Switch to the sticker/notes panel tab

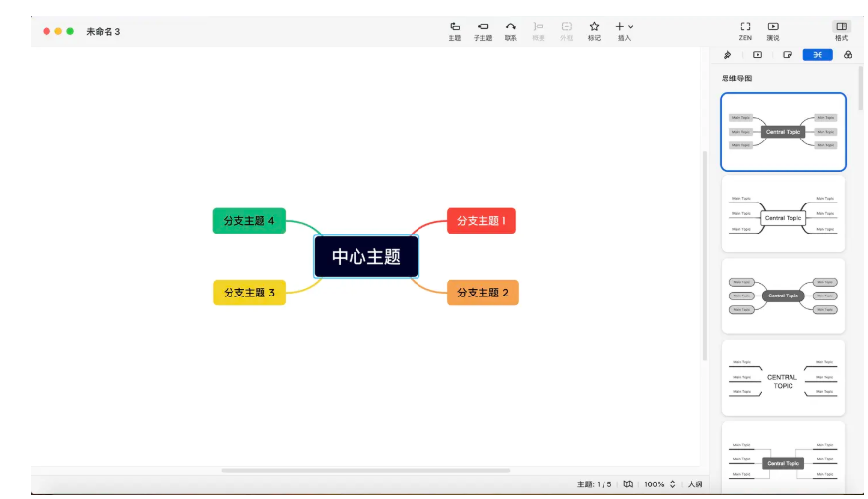tap(788, 55)
